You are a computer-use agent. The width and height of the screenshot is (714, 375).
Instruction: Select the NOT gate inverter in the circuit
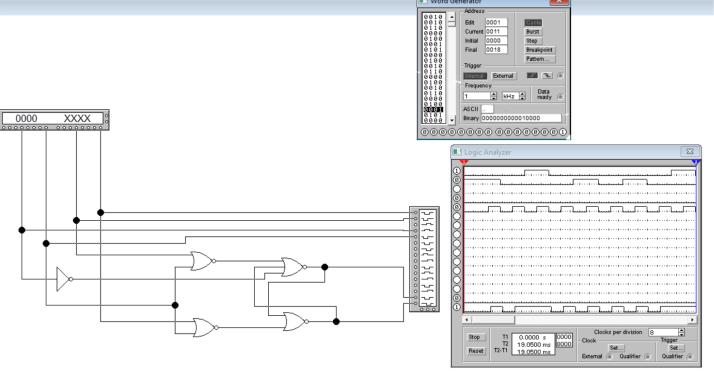[x=65, y=279]
